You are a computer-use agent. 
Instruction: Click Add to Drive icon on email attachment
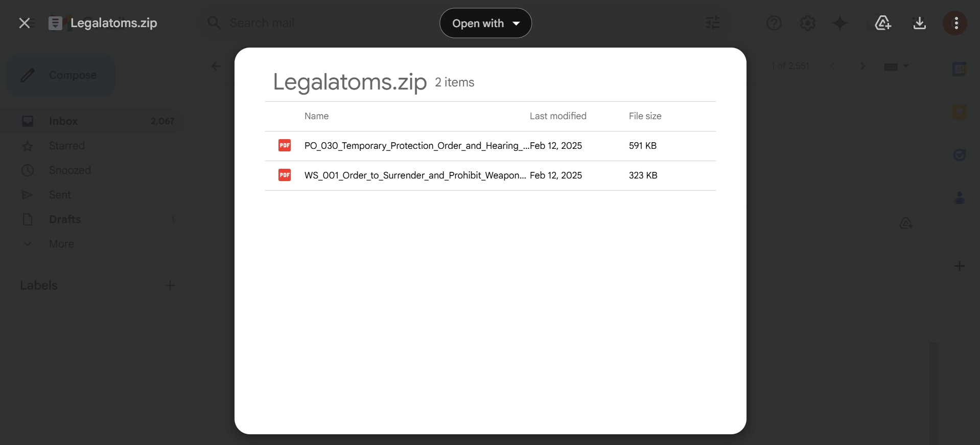(906, 224)
